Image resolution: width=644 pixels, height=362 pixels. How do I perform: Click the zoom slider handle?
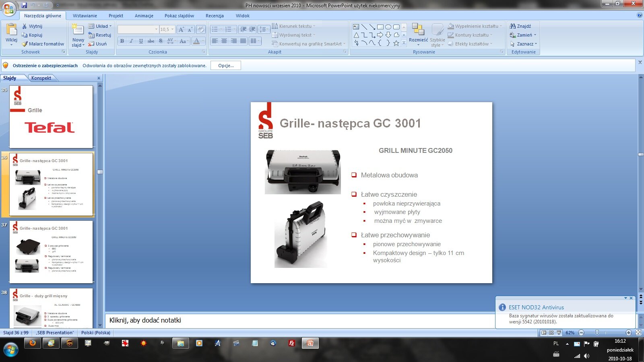pyautogui.click(x=597, y=333)
